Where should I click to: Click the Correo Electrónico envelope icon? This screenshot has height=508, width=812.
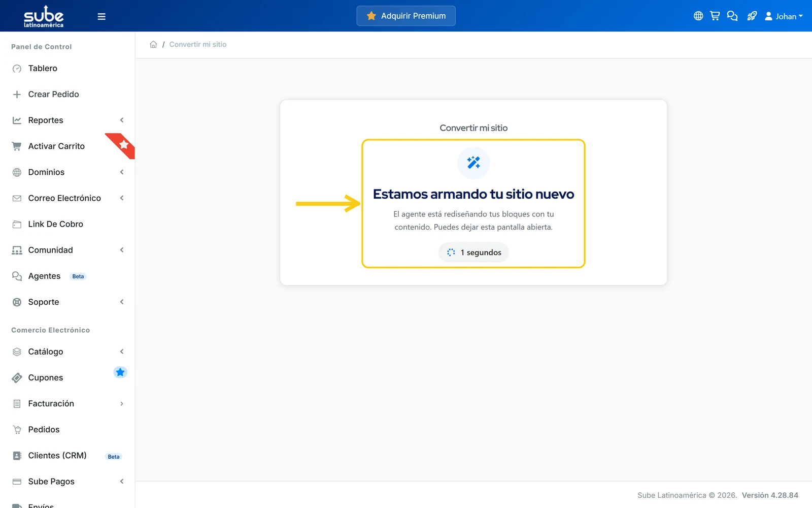[17, 198]
